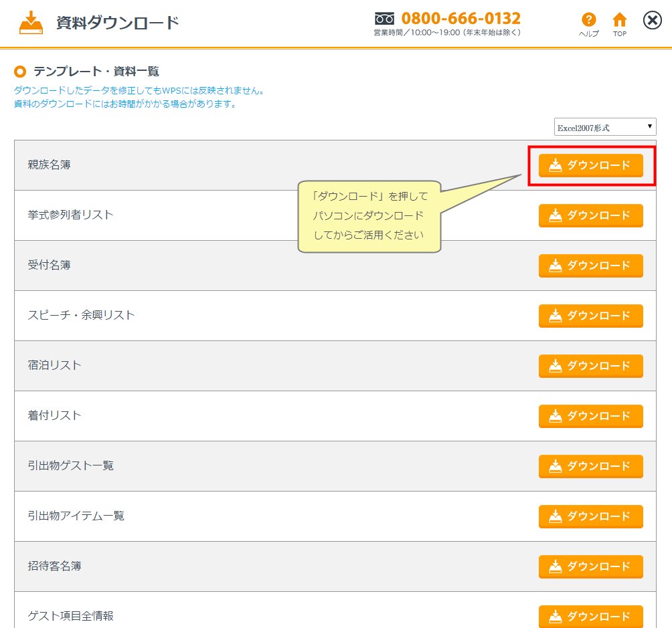Screen dimensions: 672x628
Task: Go to TOP via home icon
Action: coord(620,20)
